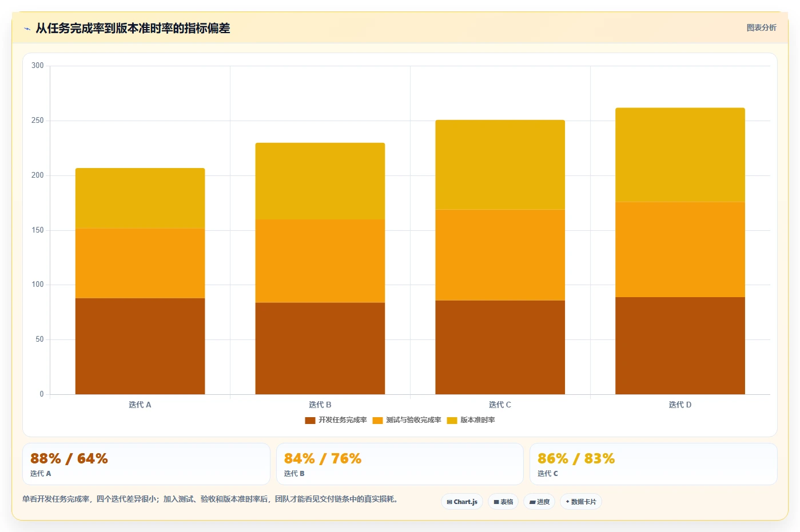
Task: Click the 200 y-axis value
Action: point(38,175)
